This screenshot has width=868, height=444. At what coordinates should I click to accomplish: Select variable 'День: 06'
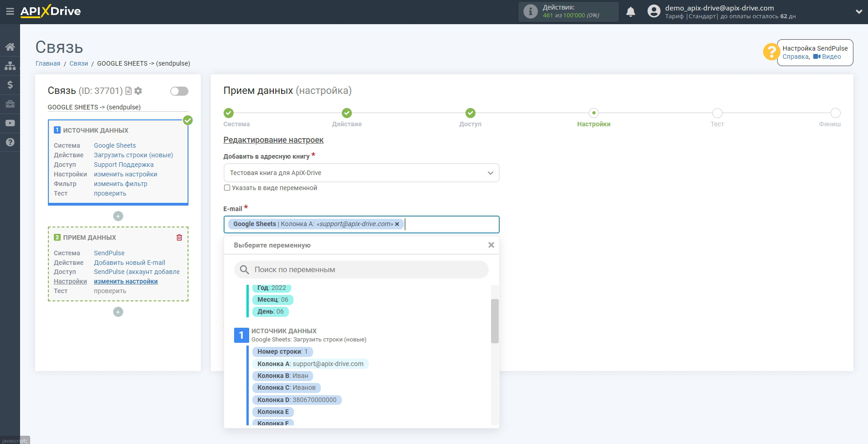[271, 312]
